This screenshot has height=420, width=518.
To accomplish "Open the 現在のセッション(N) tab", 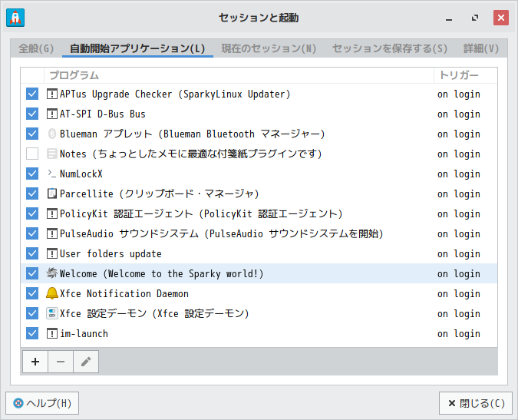I will [269, 48].
